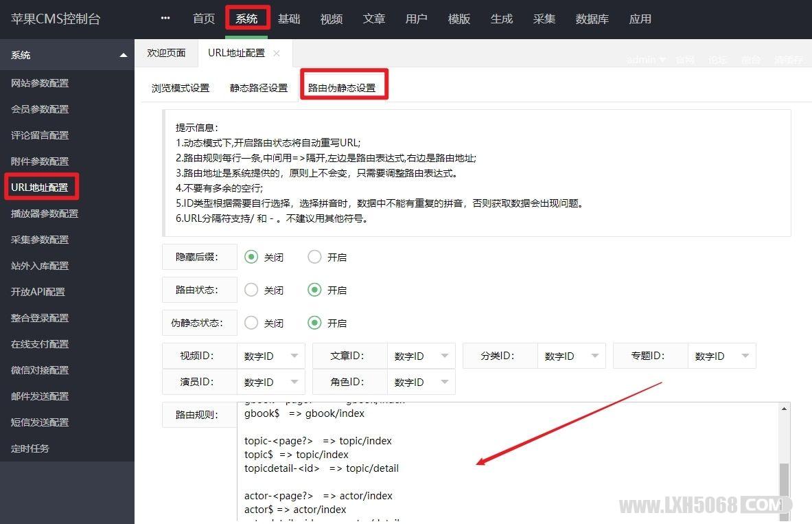The width and height of the screenshot is (812, 524).
Task: Open the three-dots menu in top bar
Action: [x=165, y=18]
